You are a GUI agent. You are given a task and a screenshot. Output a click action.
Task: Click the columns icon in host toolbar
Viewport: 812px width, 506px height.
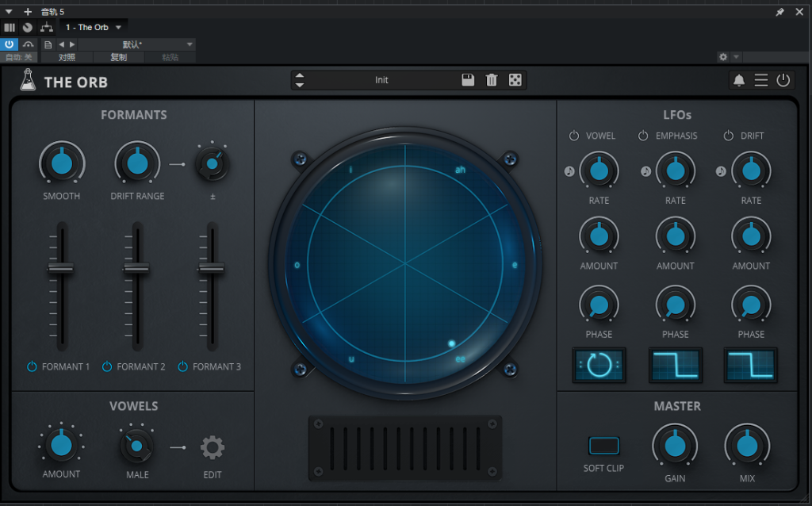[10, 28]
